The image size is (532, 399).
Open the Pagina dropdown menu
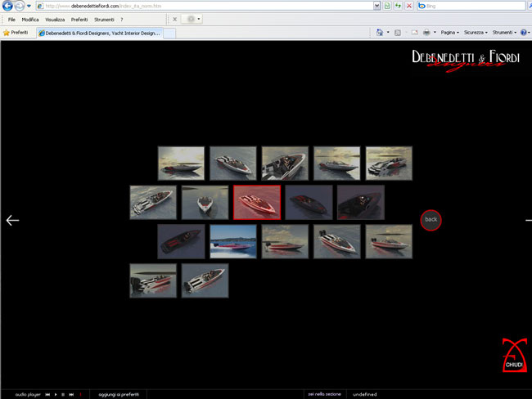[x=449, y=33]
